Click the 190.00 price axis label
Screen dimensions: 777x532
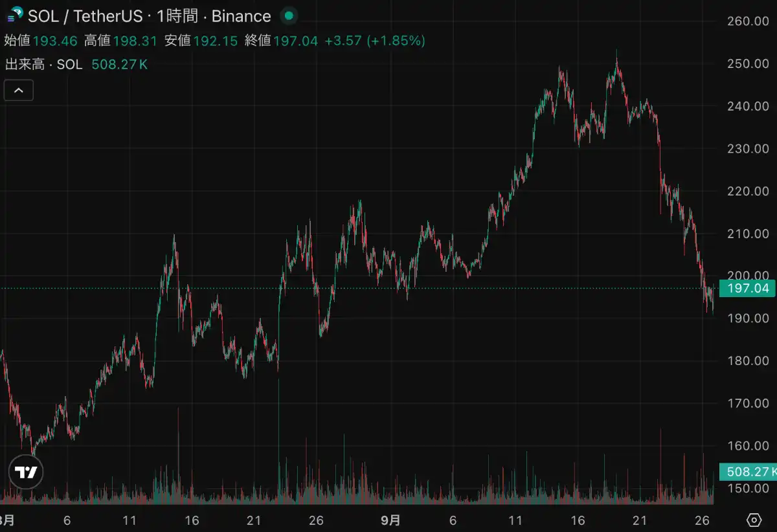[748, 318]
